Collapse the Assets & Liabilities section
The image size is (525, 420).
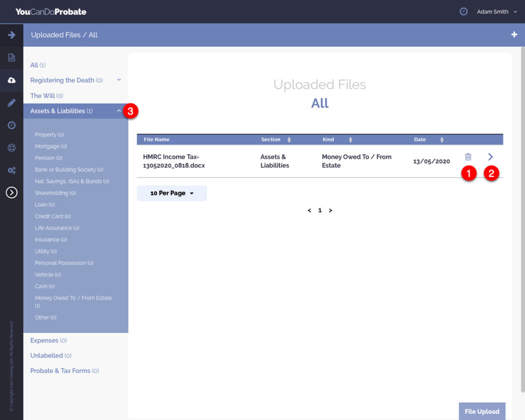(118, 111)
